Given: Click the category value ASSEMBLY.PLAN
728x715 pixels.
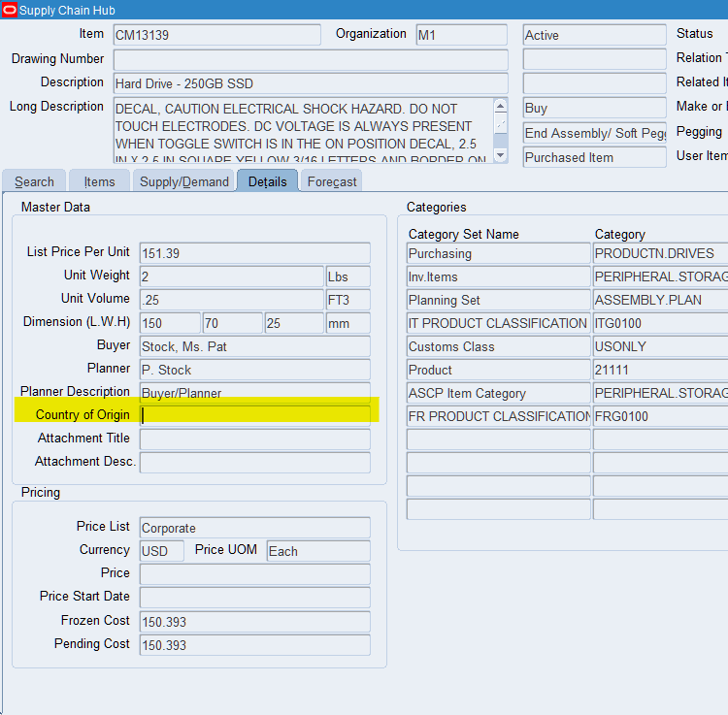Looking at the screenshot, I should coord(660,300).
